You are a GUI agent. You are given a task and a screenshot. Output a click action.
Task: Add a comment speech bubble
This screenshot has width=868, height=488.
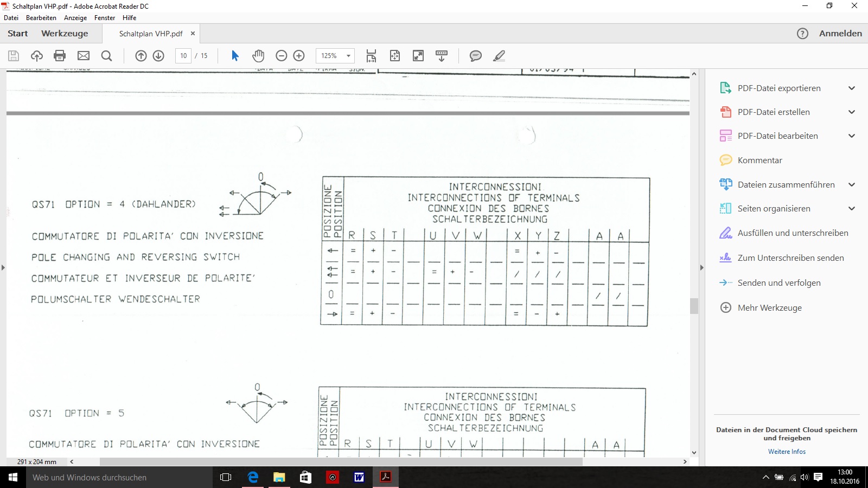(x=476, y=55)
